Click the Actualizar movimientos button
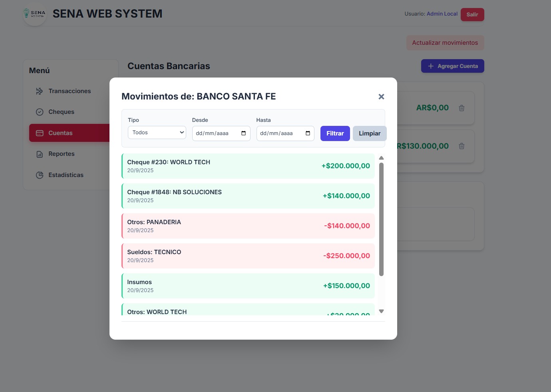This screenshot has width=551, height=392. coord(445,42)
